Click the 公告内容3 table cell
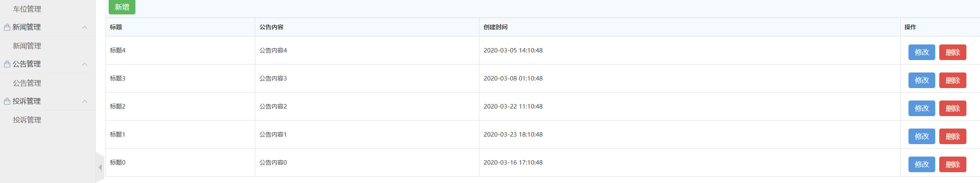 [273, 78]
